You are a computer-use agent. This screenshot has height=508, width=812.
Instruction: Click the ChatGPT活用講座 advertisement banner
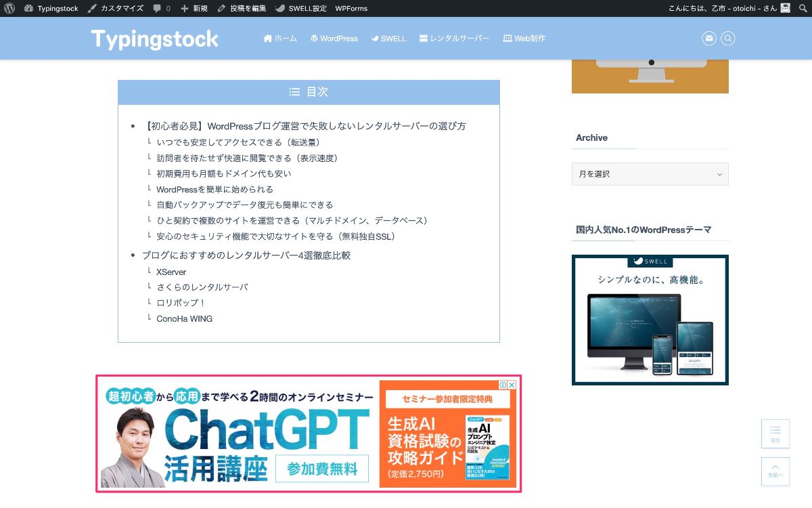click(x=309, y=433)
